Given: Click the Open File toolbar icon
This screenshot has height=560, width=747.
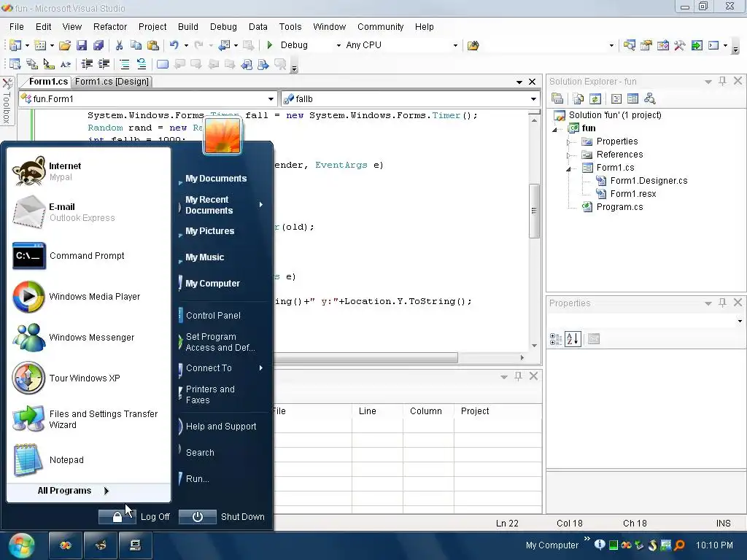Looking at the screenshot, I should pos(65,45).
